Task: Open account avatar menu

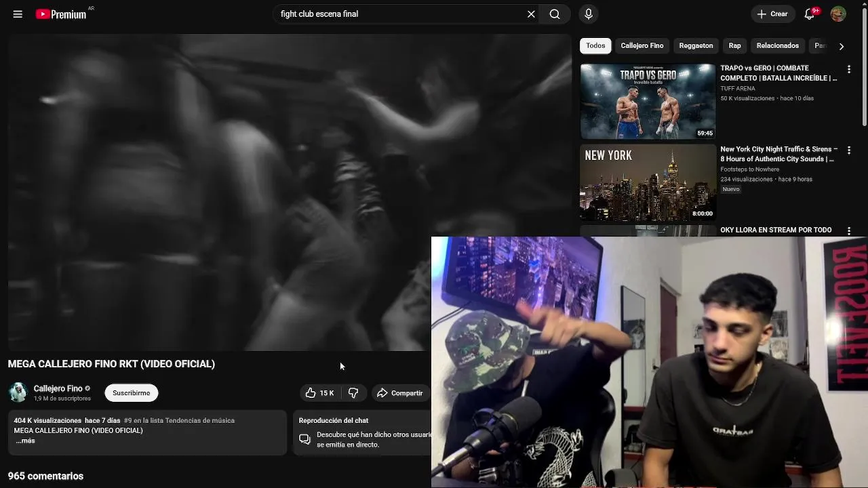Action: coord(838,14)
